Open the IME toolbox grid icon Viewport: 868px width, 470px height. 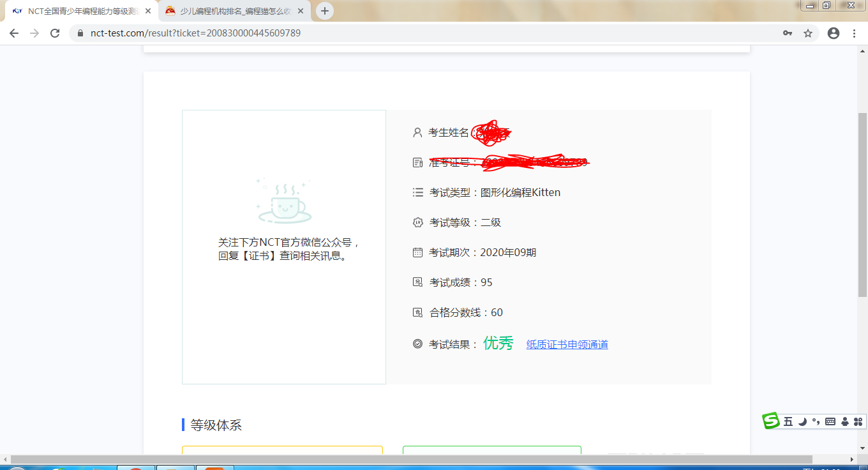click(x=858, y=421)
